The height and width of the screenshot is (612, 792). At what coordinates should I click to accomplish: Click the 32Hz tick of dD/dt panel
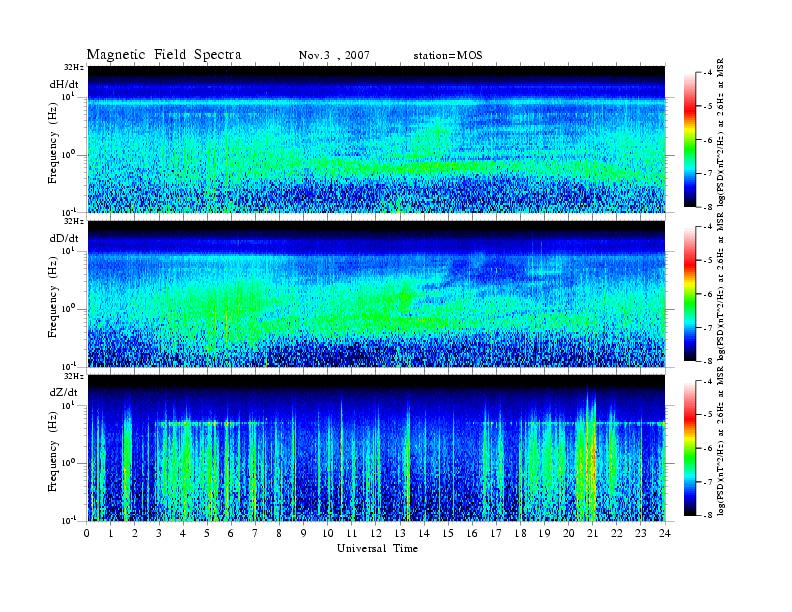pyautogui.click(x=73, y=221)
